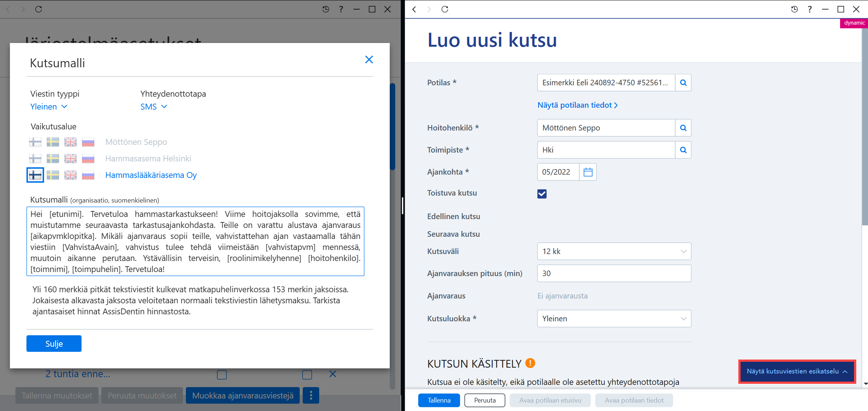
Task: Click the Tallenna button
Action: 439,400
